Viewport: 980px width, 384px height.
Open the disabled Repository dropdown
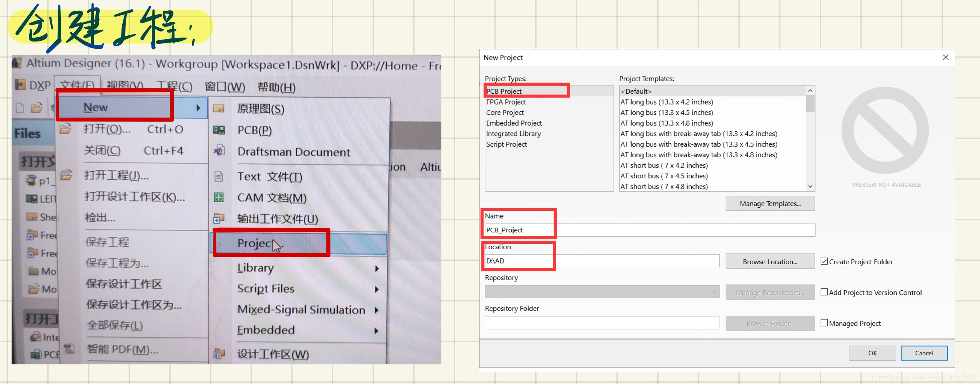(602, 292)
